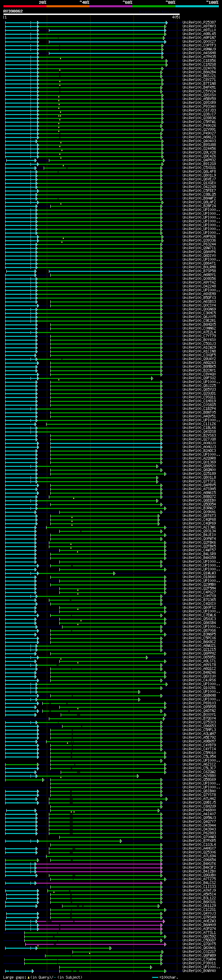The height and width of the screenshot is (980, 222).
Task: Select hit label UniRef100_Q2FBK6
Action: tap(199, 543)
